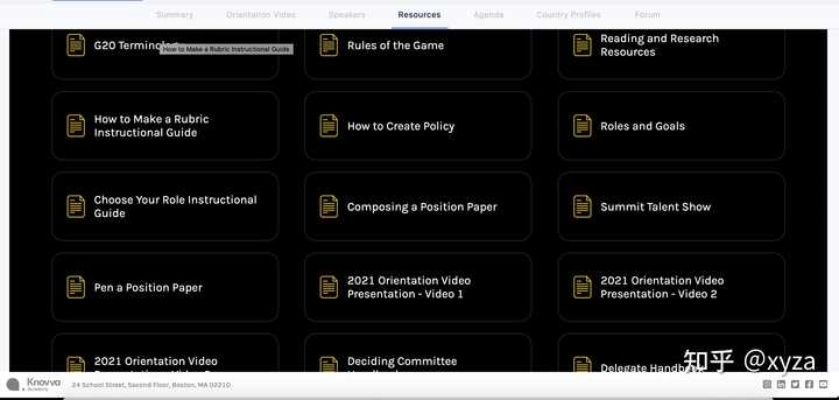Open the YouTube icon in the footer

[822, 385]
